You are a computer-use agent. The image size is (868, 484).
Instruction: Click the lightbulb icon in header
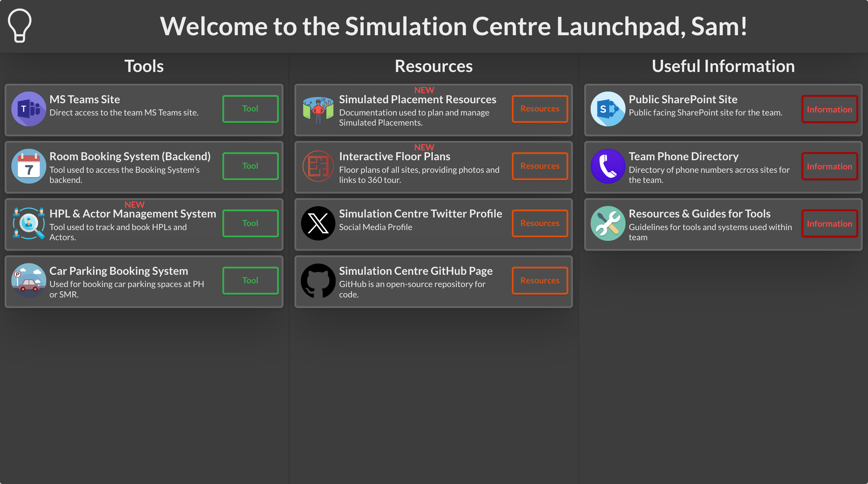[20, 26]
